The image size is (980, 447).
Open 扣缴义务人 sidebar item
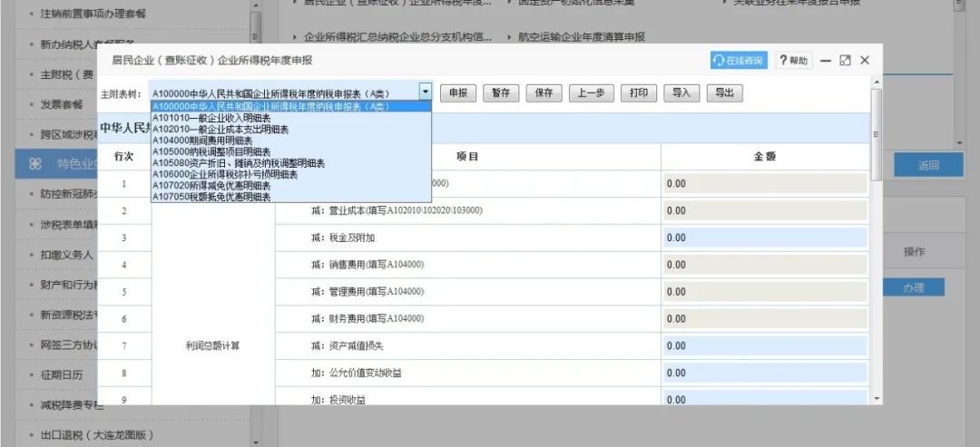pyautogui.click(x=66, y=255)
